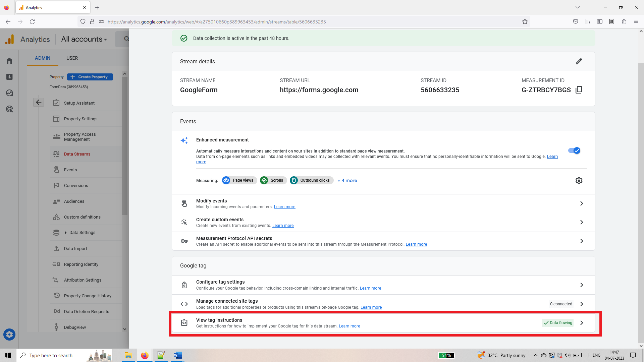
Task: Open Advertising icon in Analytics sidebar
Action: (9, 109)
